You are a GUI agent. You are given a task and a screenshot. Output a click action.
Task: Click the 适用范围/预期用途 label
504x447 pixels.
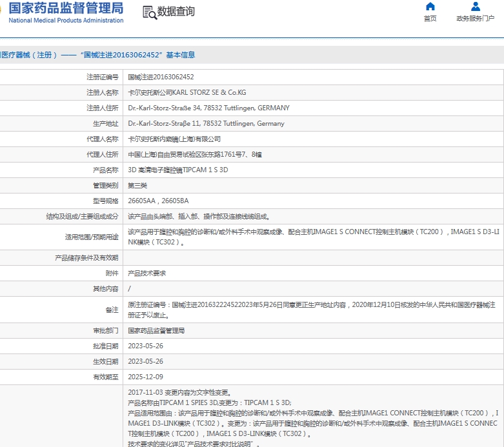pos(92,237)
